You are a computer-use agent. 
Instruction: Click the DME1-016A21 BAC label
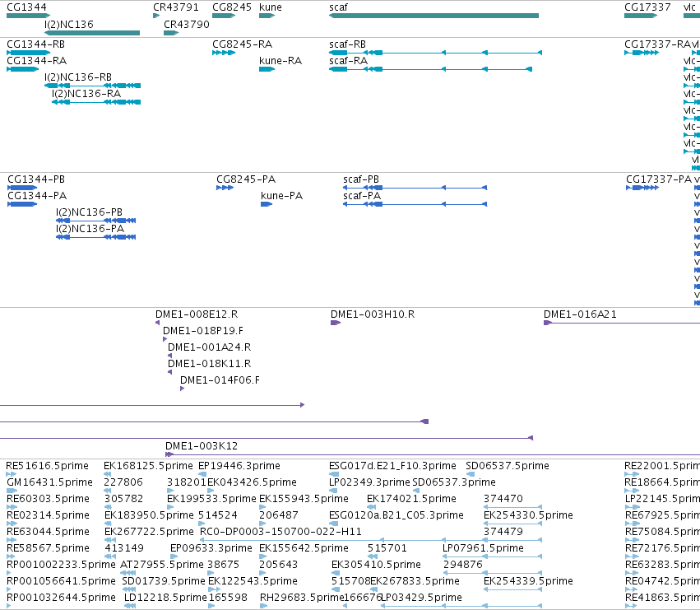point(581,314)
